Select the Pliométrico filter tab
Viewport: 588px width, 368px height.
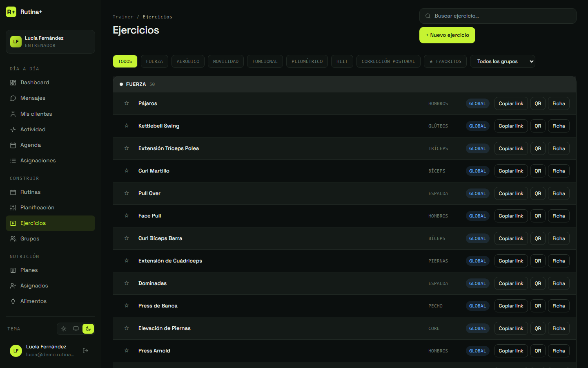click(x=307, y=61)
